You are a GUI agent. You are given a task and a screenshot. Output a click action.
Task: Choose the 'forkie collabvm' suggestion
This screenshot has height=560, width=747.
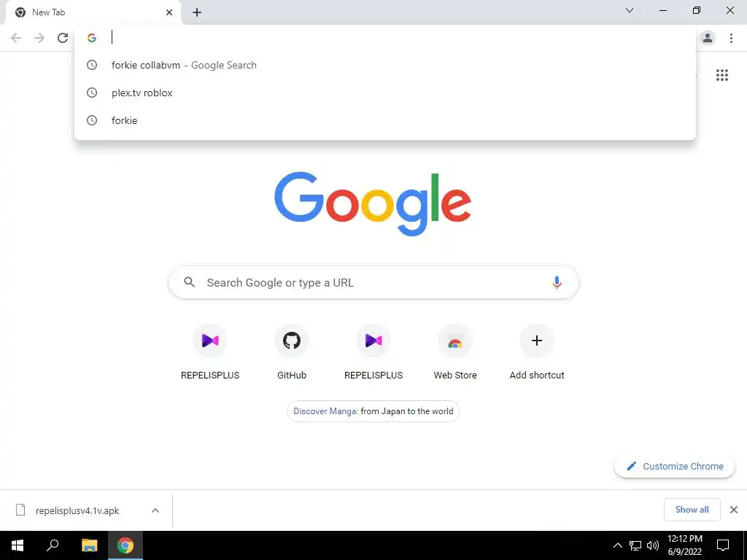385,65
